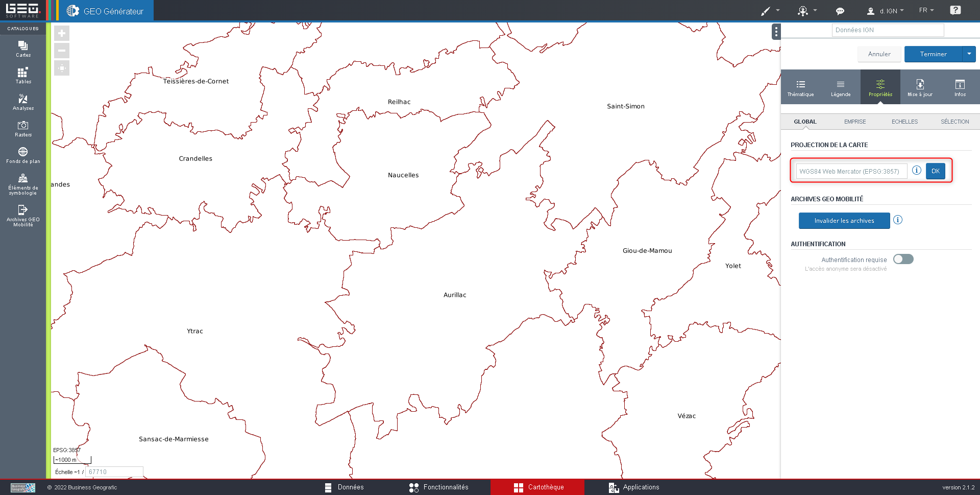
Task: Zoom in on the map
Action: coord(62,34)
